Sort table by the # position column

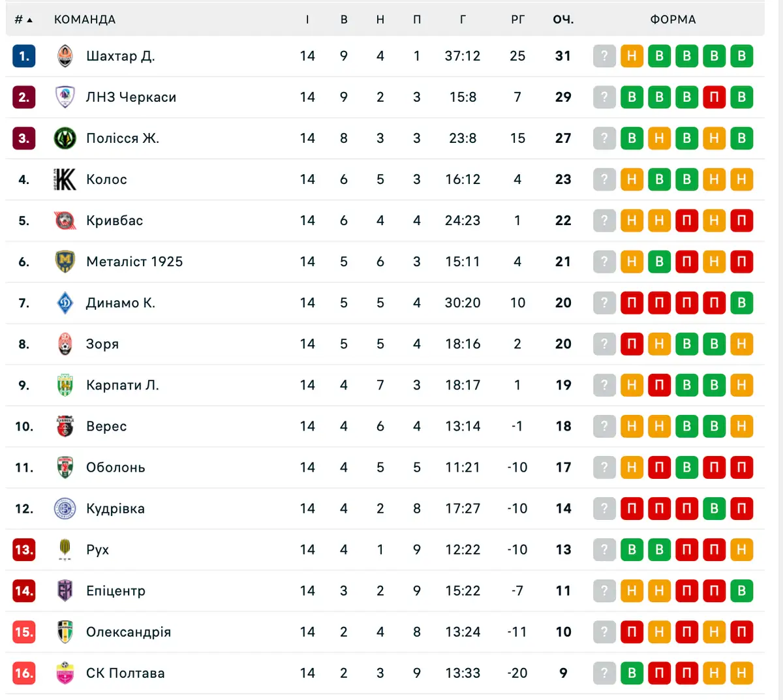(23, 20)
